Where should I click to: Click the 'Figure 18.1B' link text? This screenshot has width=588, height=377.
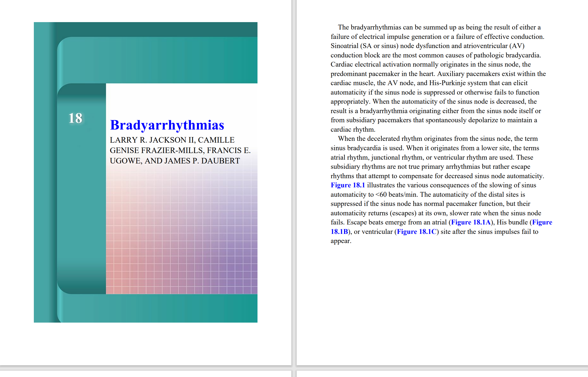coord(339,232)
